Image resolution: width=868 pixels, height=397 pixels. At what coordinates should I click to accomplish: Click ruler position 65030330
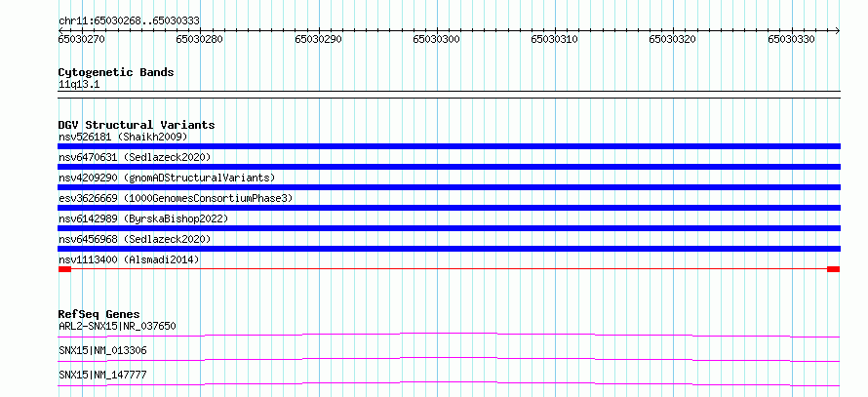pos(792,39)
